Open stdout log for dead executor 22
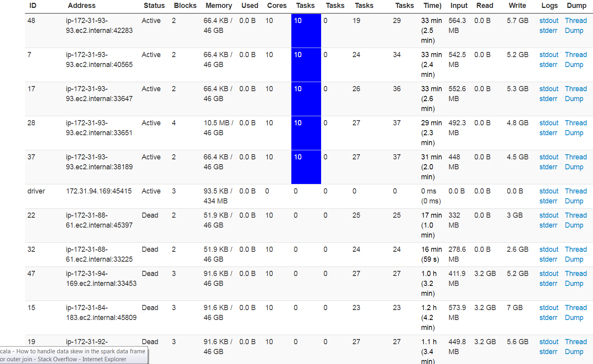The width and height of the screenshot is (593, 364). (549, 215)
